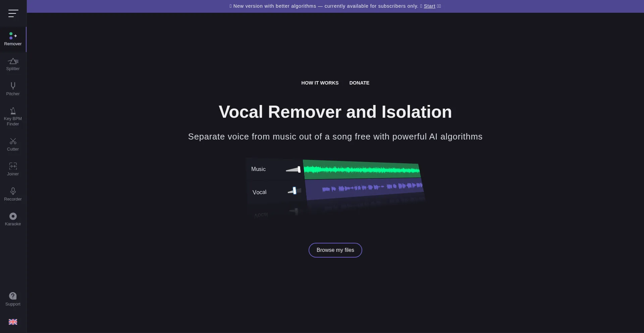
Task: Select the Remover tool icon
Action: 13,36
